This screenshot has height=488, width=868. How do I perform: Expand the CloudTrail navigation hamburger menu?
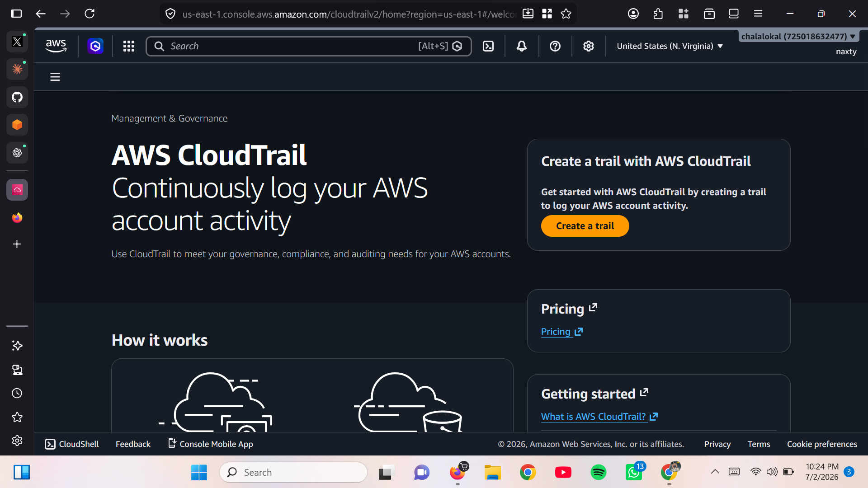(55, 77)
